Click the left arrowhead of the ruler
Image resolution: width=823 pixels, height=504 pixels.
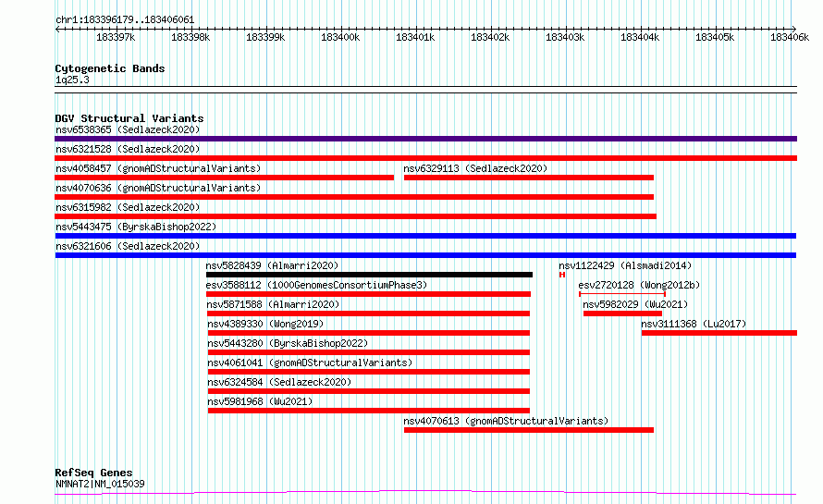coord(57,29)
